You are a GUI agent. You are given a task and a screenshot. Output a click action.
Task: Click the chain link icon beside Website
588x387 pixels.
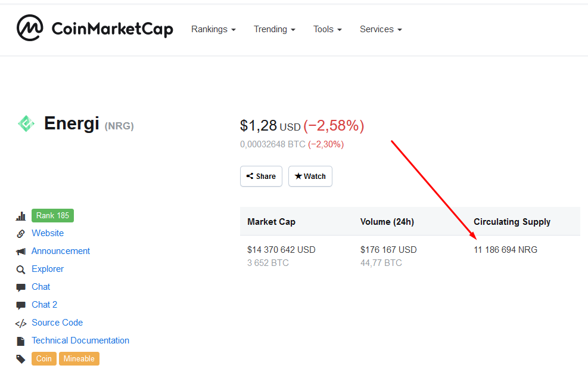(21, 234)
